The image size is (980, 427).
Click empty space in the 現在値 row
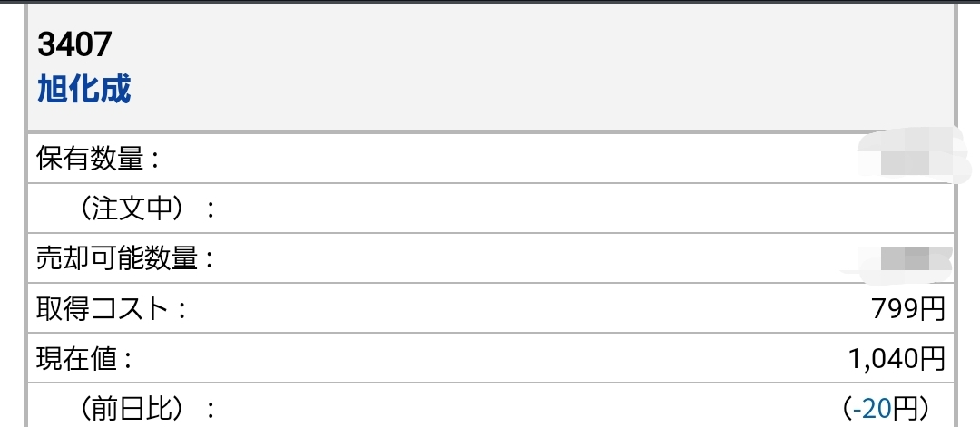click(499, 359)
